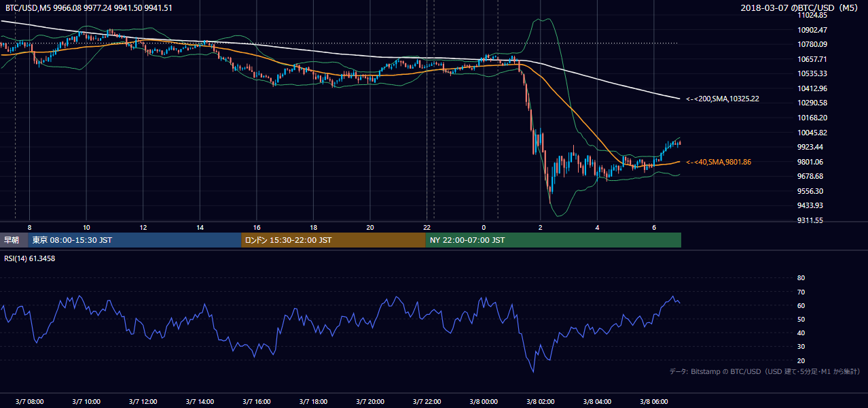The width and height of the screenshot is (868, 408).
Task: Click the 3/7 14:00 date label
Action: [x=200, y=401]
